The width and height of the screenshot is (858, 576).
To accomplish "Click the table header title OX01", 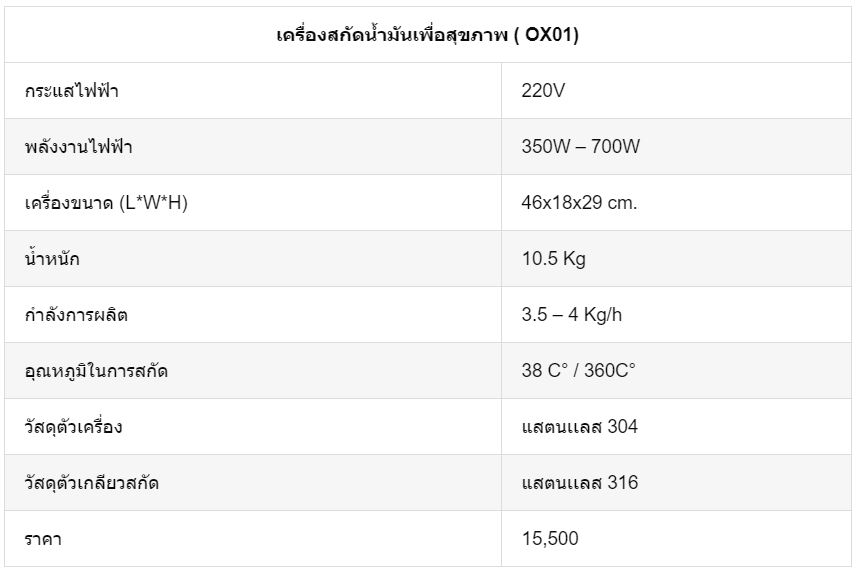I will pyautogui.click(x=549, y=35).
